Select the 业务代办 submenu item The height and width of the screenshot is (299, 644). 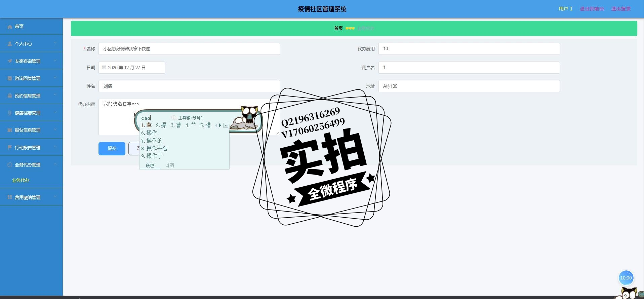pos(21,180)
